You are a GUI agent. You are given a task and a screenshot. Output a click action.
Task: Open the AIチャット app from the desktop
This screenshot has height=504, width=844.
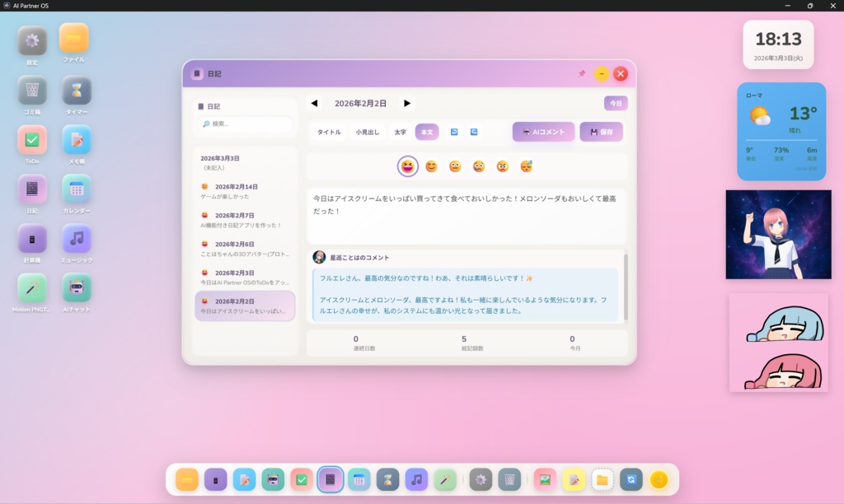75,288
